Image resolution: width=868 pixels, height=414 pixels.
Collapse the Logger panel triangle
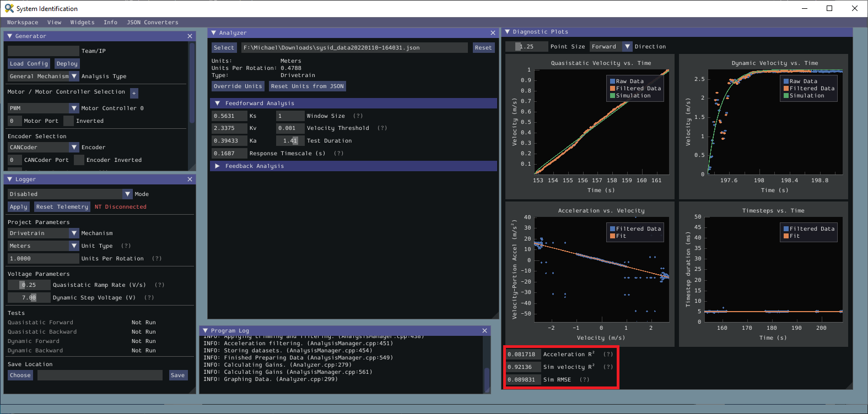[x=9, y=179]
